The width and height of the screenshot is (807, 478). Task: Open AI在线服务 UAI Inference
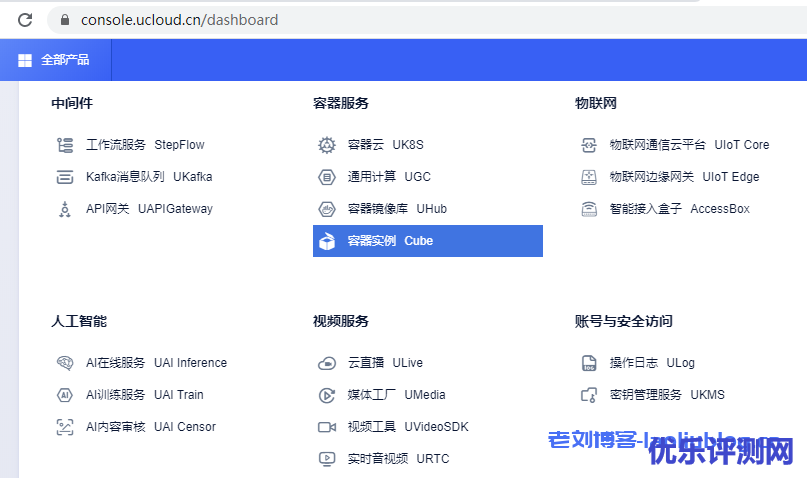point(156,363)
